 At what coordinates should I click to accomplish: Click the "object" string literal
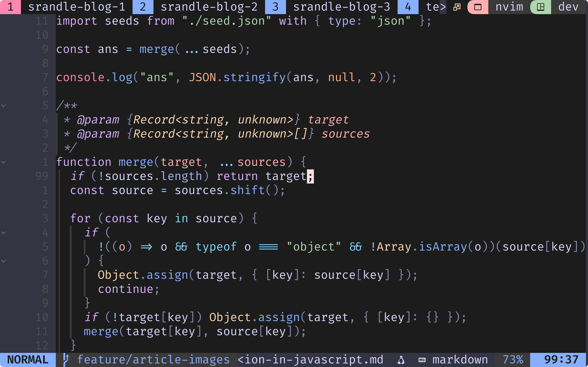coord(314,247)
